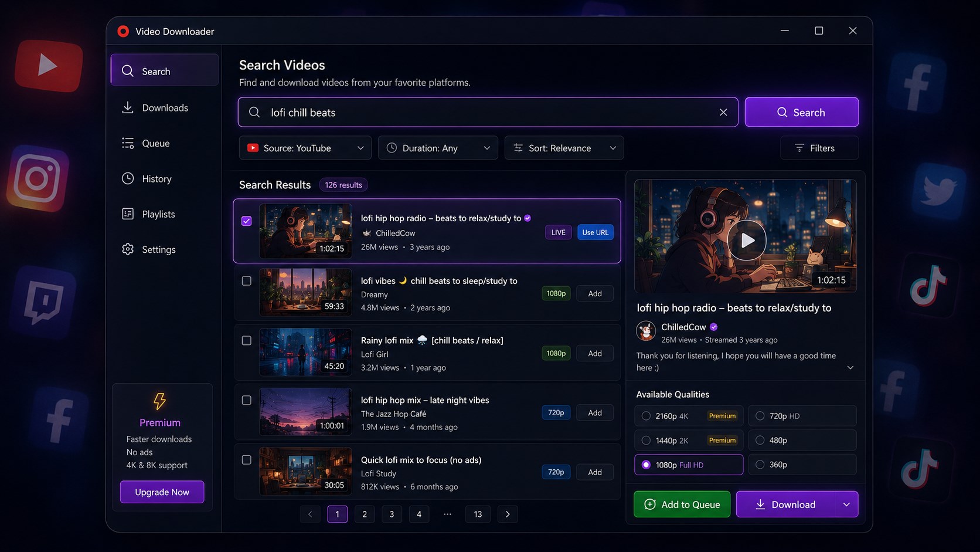Click the current page 1 button
This screenshot has height=552, width=980.
338,514
